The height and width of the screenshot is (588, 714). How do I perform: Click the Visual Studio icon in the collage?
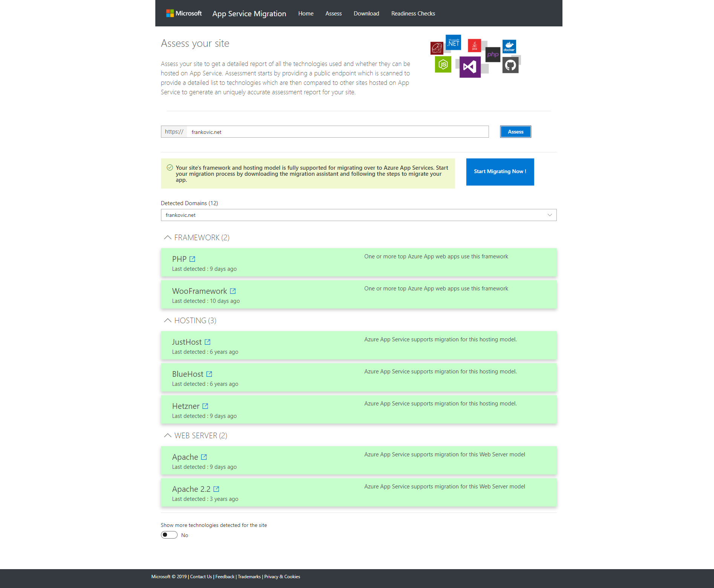(470, 67)
